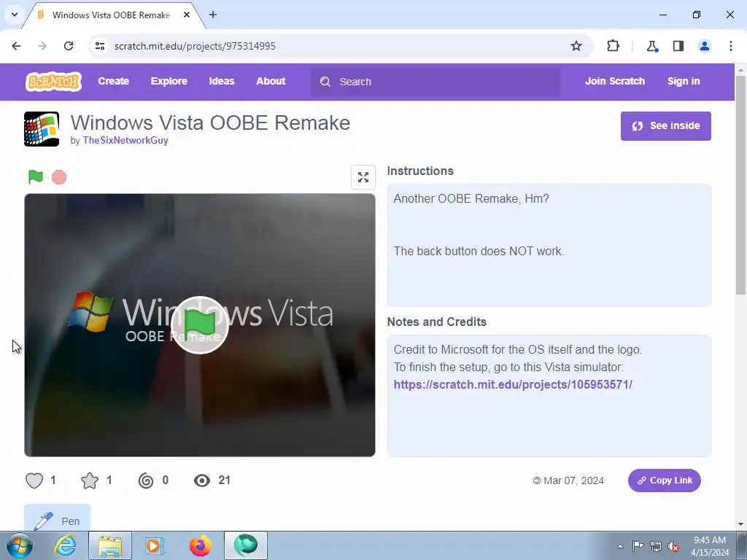Image resolution: width=747 pixels, height=560 pixels.
Task: Open Action Center flag tray icon
Action: tap(638, 545)
